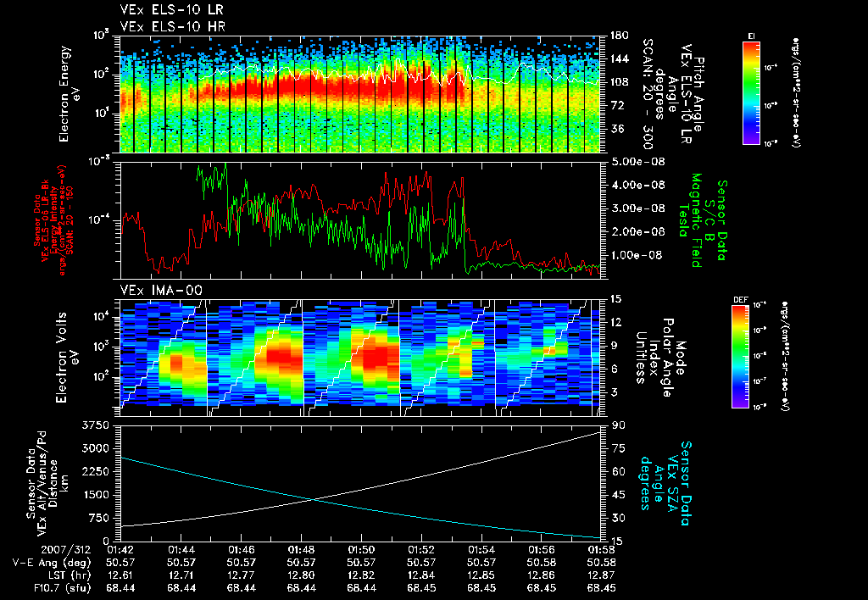The width and height of the screenshot is (868, 600).
Task: Click the IMA ion energy spectrogram panel
Action: [360, 358]
